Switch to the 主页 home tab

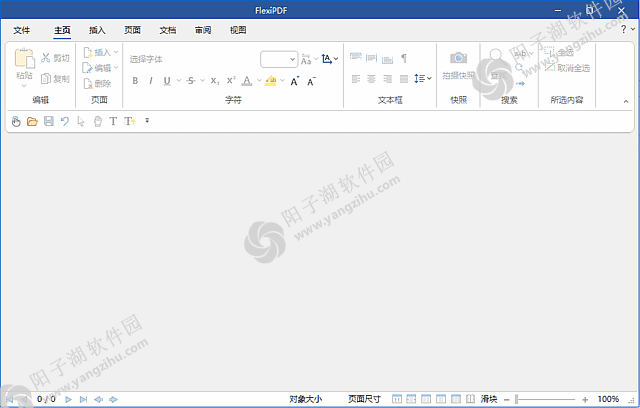(x=62, y=30)
